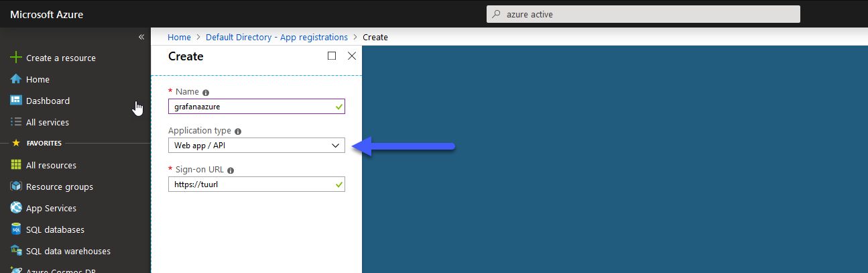Close the Create blade

[x=352, y=56]
